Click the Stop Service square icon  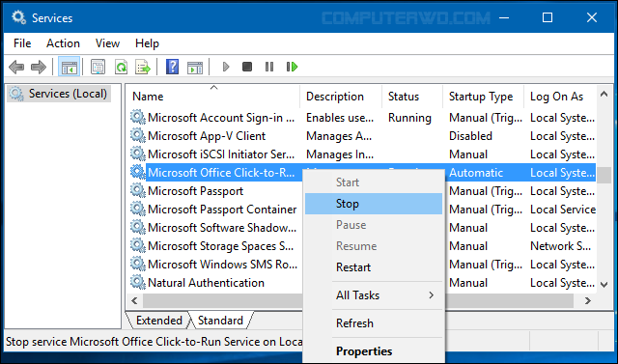[x=247, y=67]
